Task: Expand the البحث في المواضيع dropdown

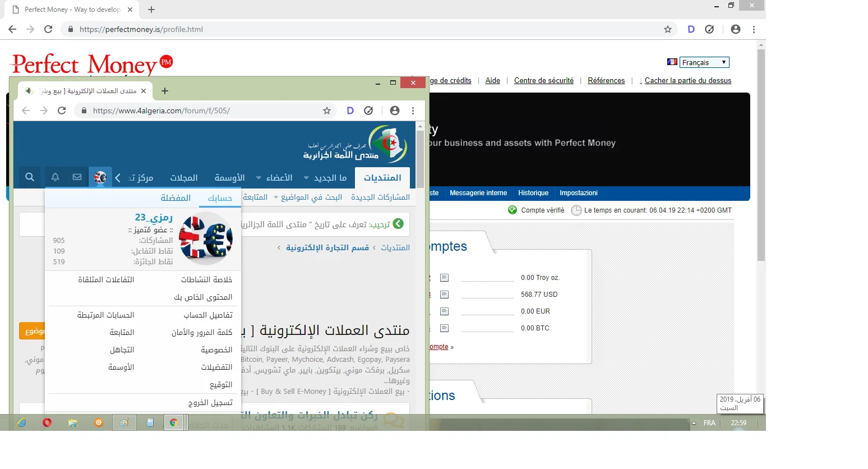Action: point(276,197)
